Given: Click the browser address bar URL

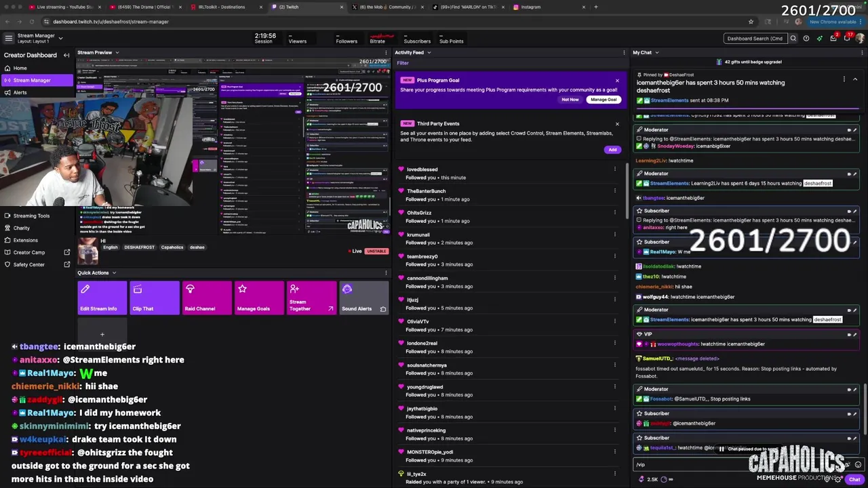Looking at the screenshot, I should coord(111,22).
